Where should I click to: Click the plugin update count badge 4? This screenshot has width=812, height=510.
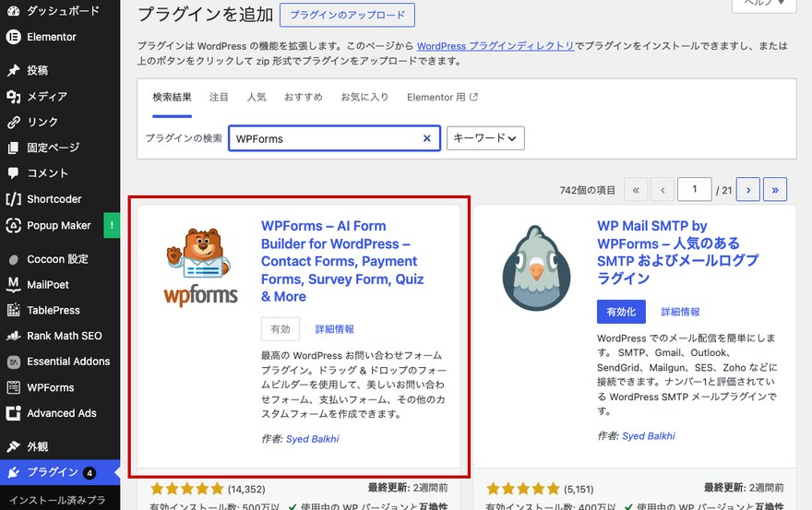click(90, 473)
